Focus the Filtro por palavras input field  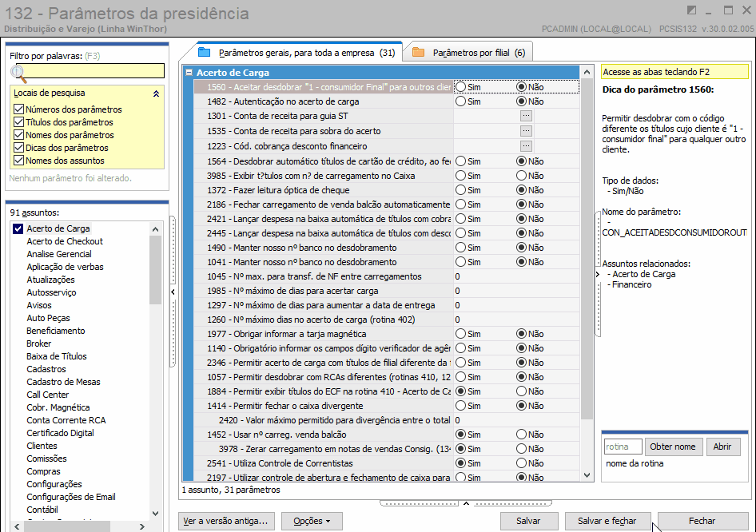[x=92, y=71]
